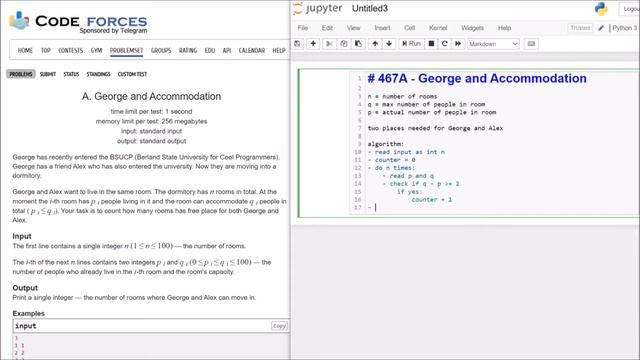Open the RATING page on Codeforces

coord(188,50)
